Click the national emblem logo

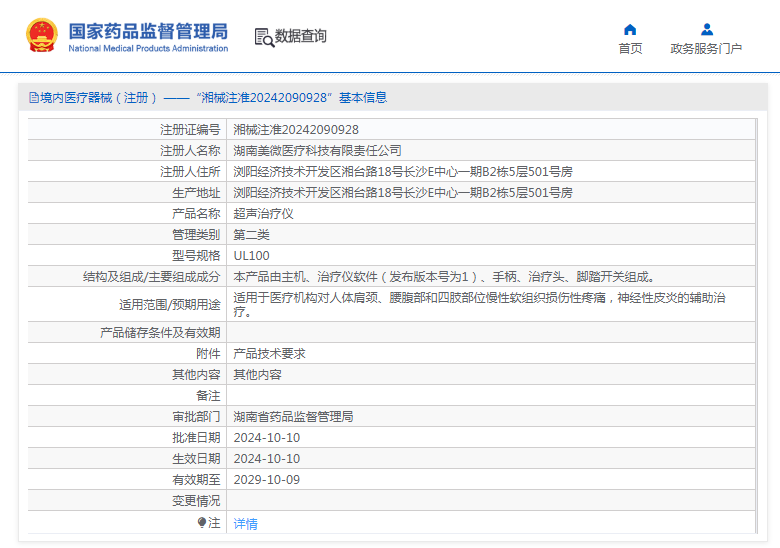point(42,35)
